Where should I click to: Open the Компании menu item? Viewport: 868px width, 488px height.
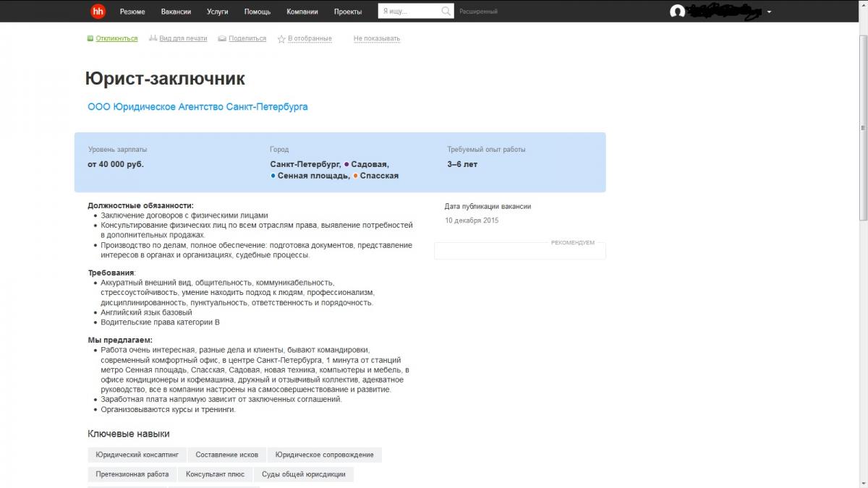(302, 12)
